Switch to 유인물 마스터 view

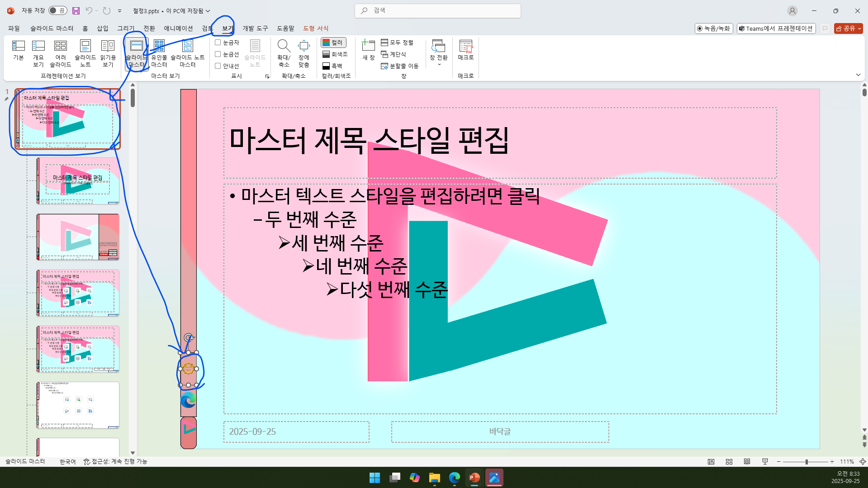(x=159, y=51)
